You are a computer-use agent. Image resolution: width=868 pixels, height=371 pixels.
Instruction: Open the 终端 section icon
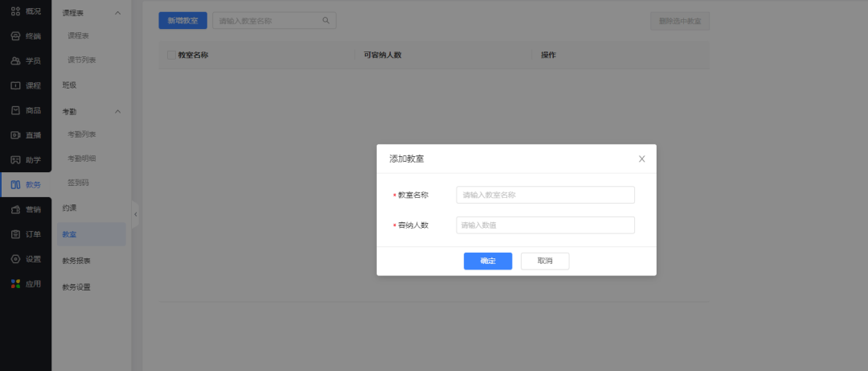coord(15,36)
